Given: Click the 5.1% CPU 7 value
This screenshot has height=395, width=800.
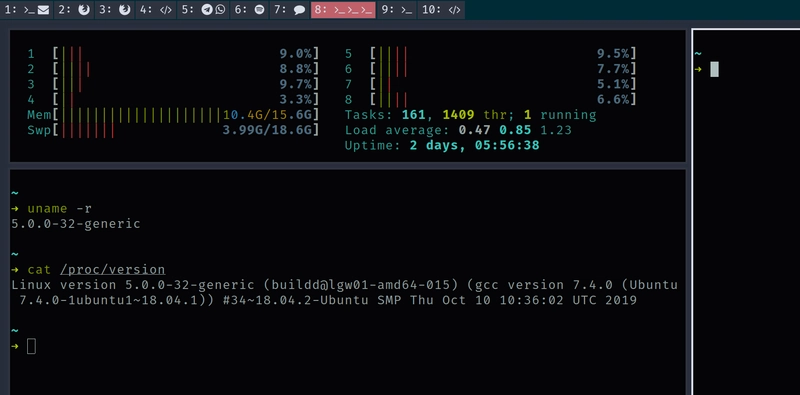Looking at the screenshot, I should (614, 84).
